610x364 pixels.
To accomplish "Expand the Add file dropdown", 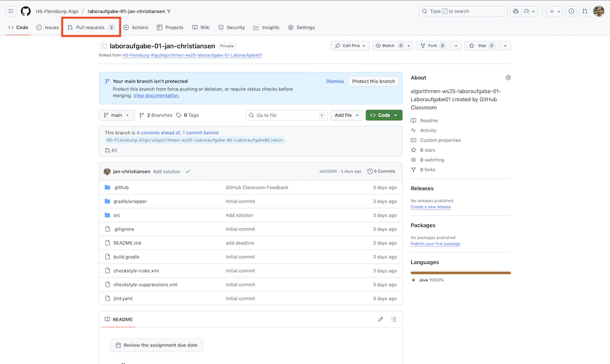I will pyautogui.click(x=346, y=115).
